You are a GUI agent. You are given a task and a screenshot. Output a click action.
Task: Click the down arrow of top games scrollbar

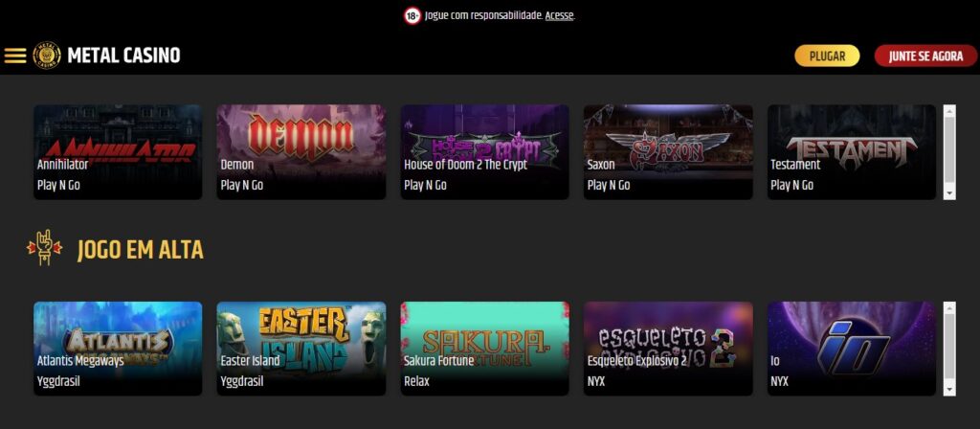pos(949,193)
